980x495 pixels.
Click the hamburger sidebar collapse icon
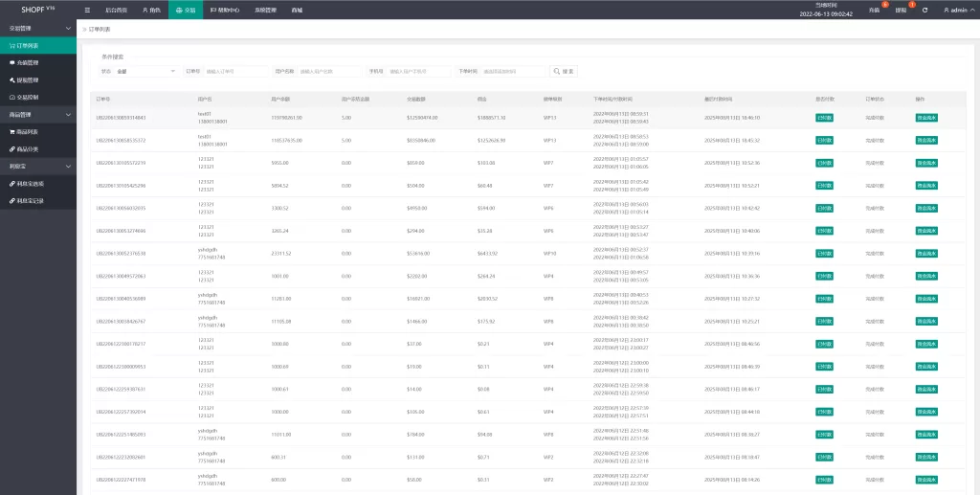88,10
